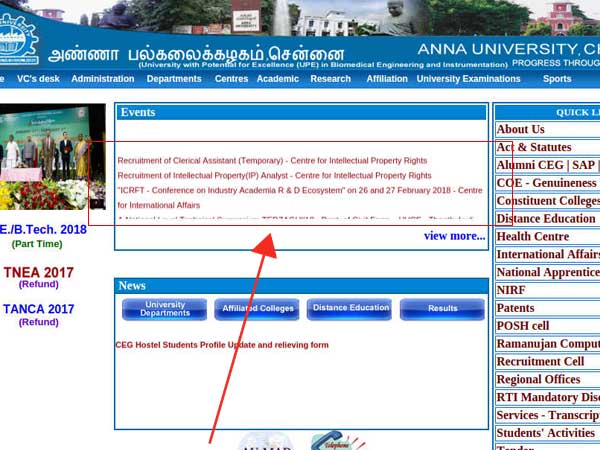
Task: Open the Sports menu
Action: [x=557, y=79]
